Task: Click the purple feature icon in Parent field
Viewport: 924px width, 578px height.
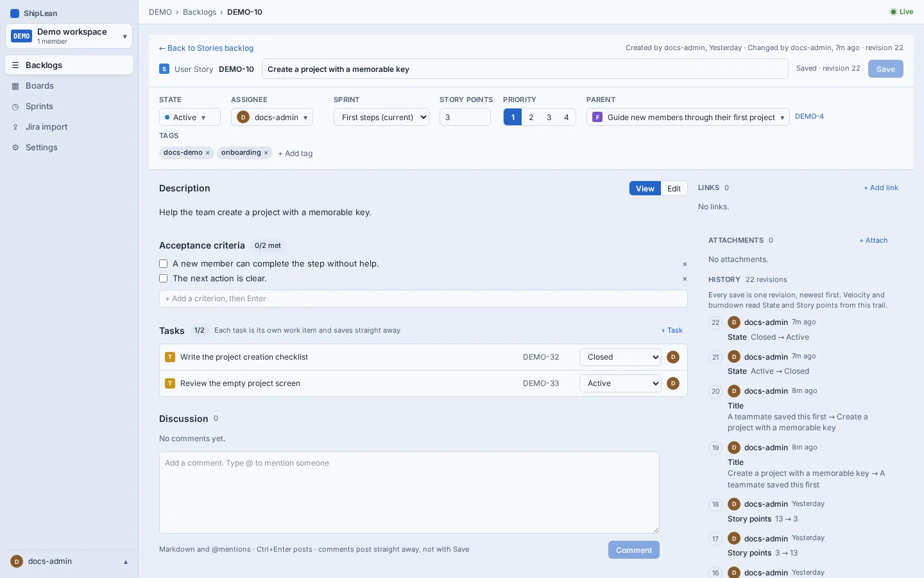Action: pos(597,118)
